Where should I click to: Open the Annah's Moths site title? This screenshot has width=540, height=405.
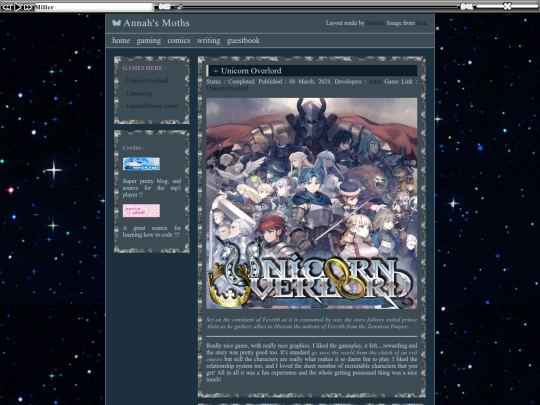[156, 23]
